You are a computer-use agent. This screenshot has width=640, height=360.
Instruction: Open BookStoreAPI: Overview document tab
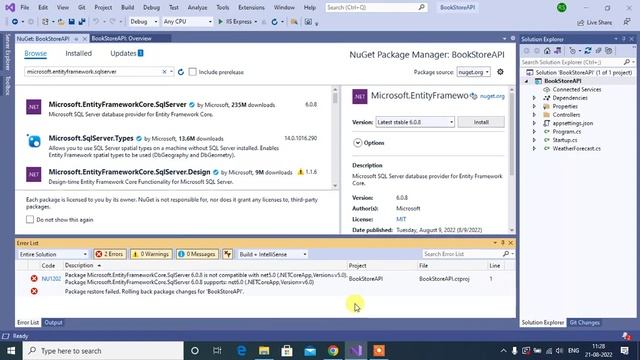point(121,38)
